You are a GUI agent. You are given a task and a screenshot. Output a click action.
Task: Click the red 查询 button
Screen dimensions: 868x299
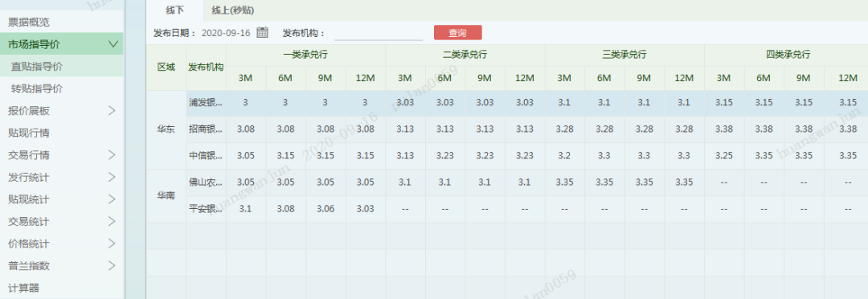click(x=458, y=33)
